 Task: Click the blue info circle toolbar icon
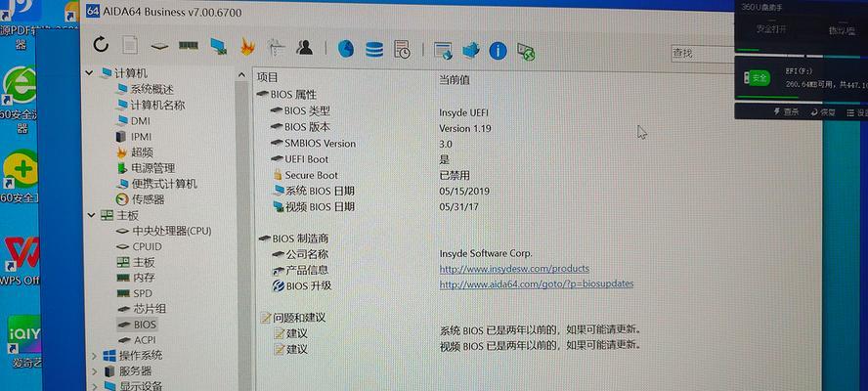coord(499,52)
